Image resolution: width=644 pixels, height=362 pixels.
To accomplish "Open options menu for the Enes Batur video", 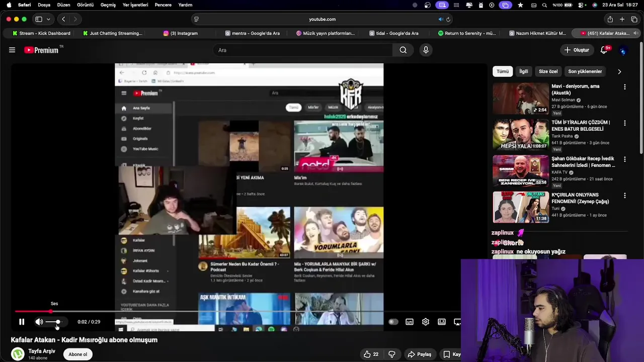I will coord(625,123).
